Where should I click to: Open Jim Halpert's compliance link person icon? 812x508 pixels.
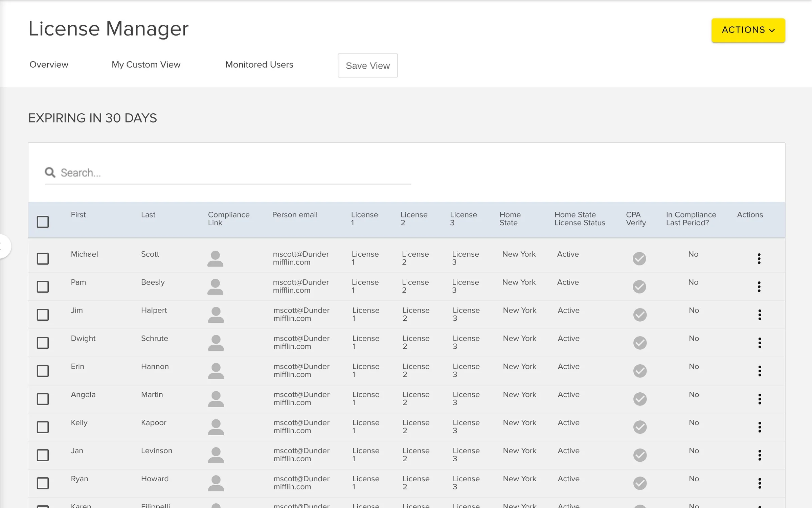click(x=216, y=315)
